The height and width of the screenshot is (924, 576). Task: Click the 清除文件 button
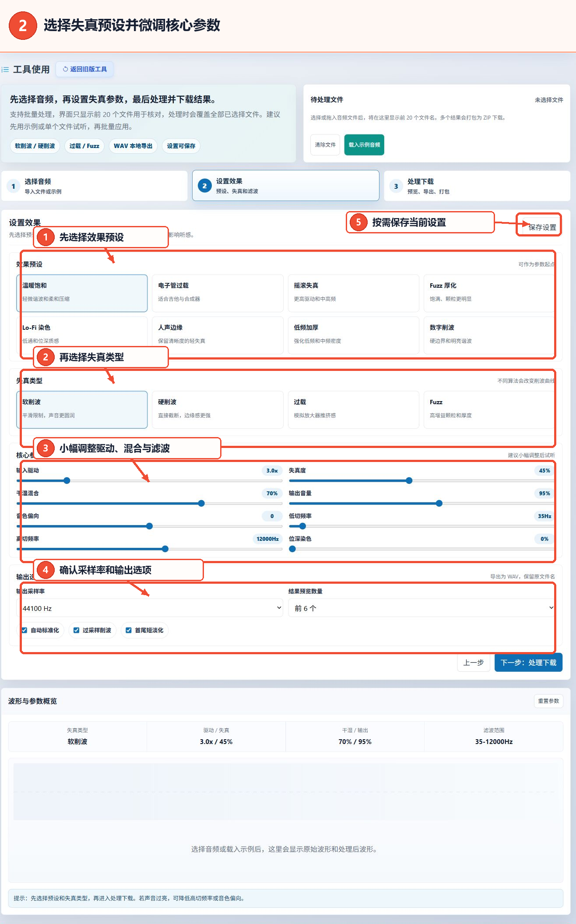point(325,145)
